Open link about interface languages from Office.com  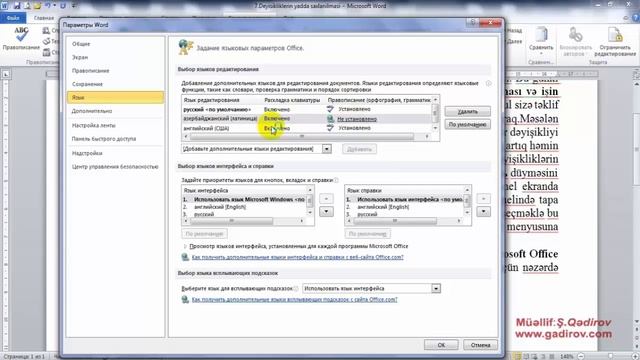[298, 257]
